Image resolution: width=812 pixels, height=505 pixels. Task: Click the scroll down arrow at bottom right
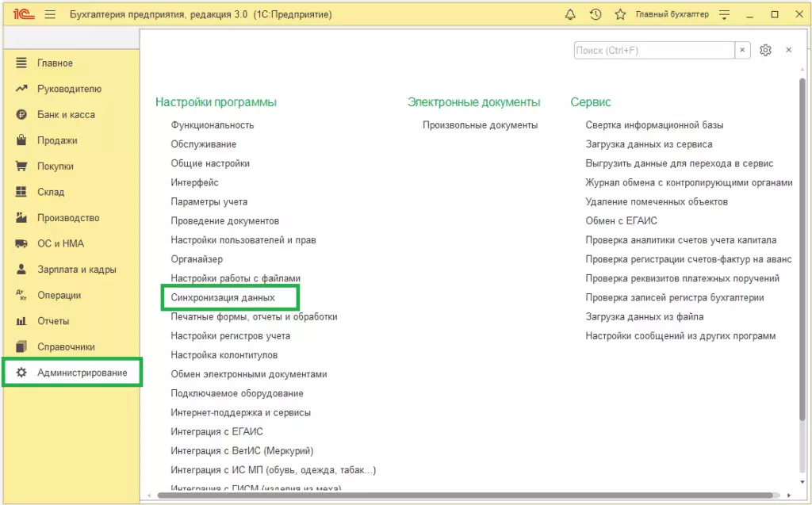tap(802, 483)
